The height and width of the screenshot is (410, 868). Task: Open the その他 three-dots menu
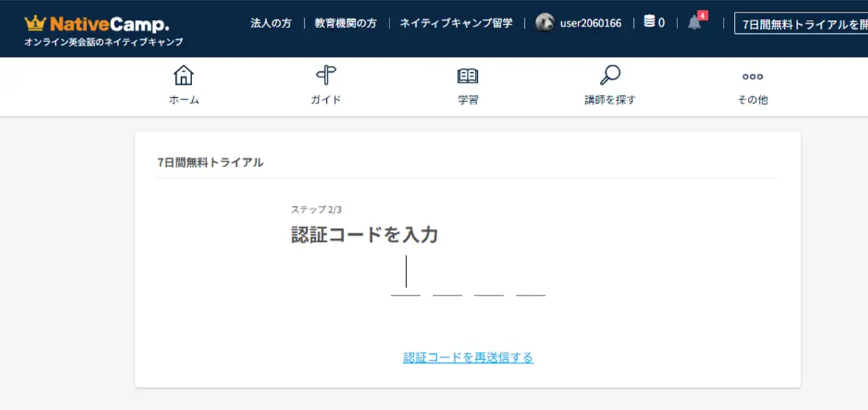point(752,77)
